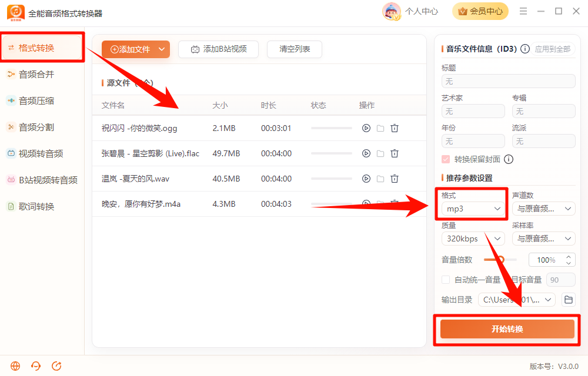This screenshot has height=376, width=588.
Task: Open 个人中心 link
Action: (x=422, y=11)
